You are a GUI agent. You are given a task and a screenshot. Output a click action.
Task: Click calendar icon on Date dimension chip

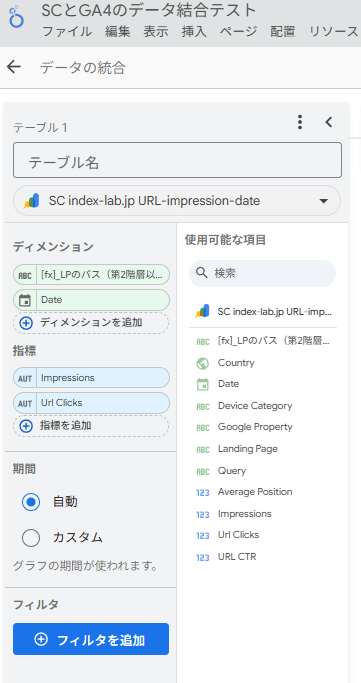click(x=25, y=300)
